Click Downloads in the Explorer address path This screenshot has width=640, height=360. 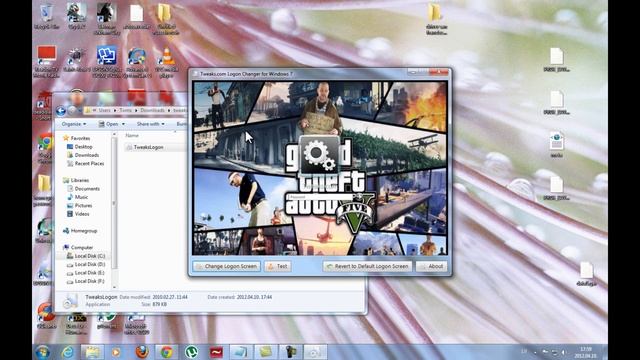[x=152, y=110]
